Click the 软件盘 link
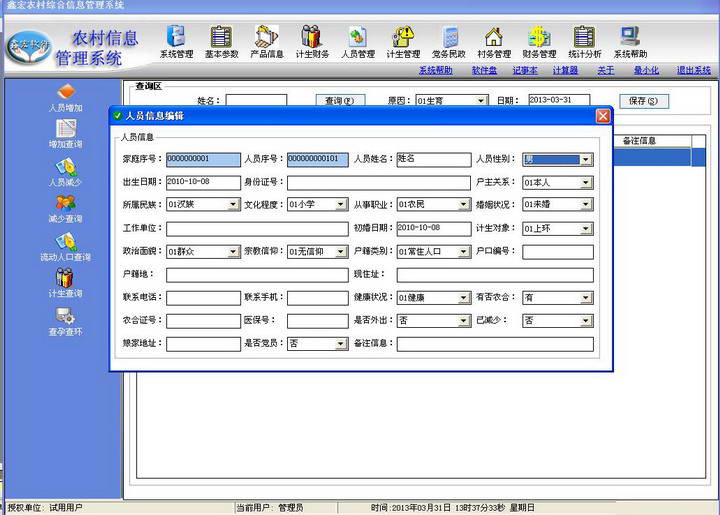Image resolution: width=720 pixels, height=515 pixels. [484, 70]
